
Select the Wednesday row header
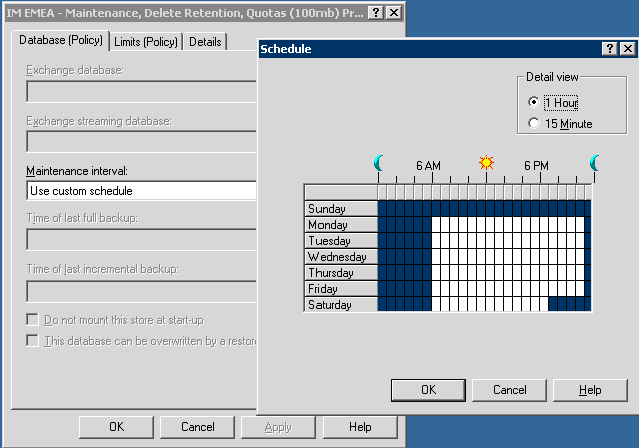point(340,257)
